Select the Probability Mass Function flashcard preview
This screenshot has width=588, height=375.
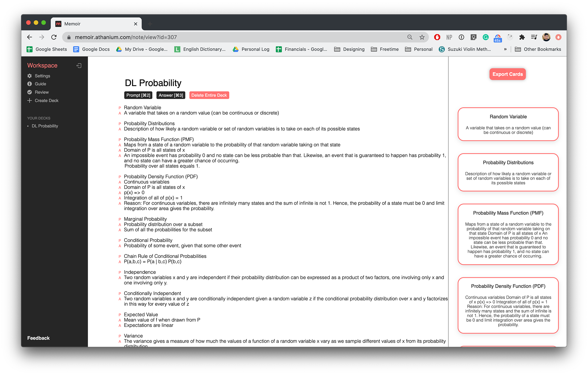tap(508, 234)
